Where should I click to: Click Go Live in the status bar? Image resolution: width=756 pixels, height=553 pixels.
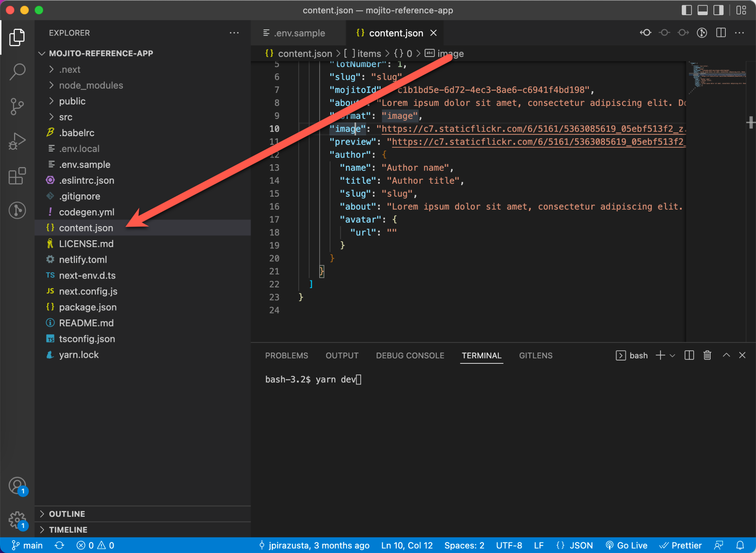[627, 545]
